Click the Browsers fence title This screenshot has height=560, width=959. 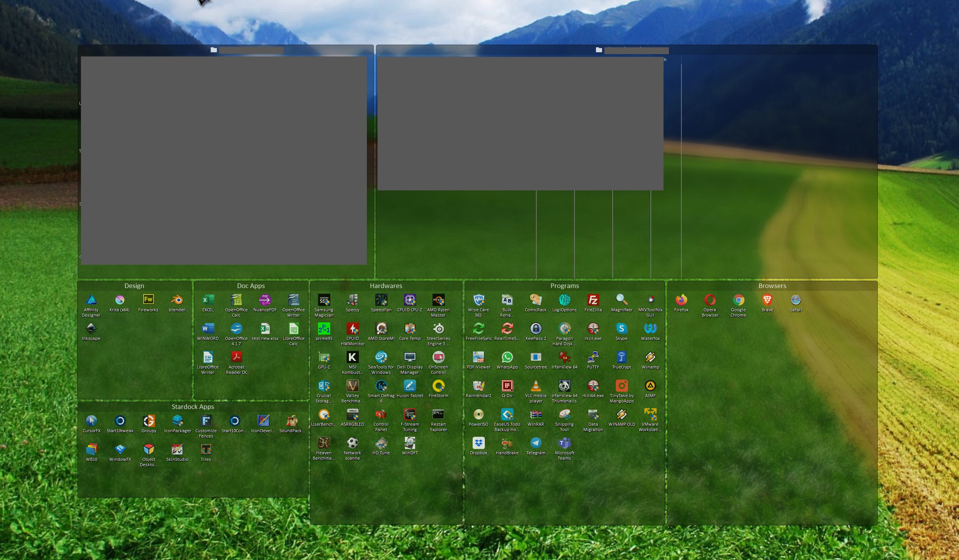(772, 286)
